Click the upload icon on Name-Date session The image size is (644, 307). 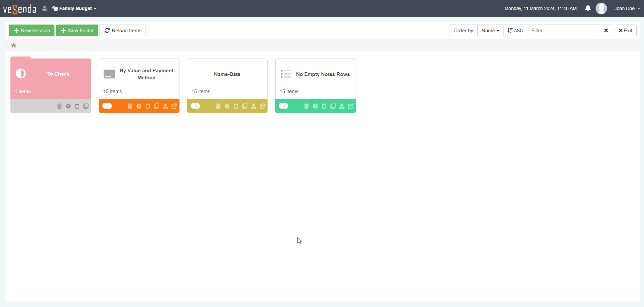254,106
